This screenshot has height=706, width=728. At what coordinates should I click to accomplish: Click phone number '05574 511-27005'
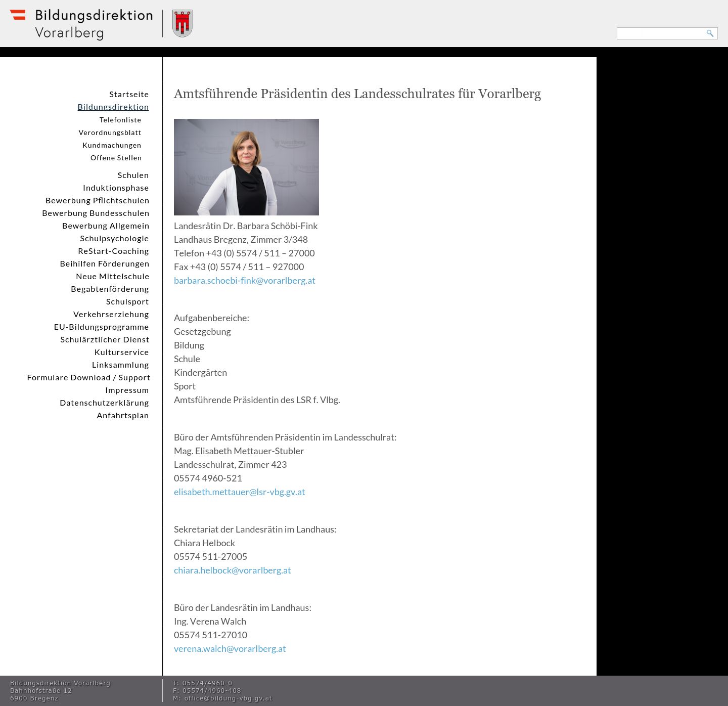pyautogui.click(x=210, y=556)
